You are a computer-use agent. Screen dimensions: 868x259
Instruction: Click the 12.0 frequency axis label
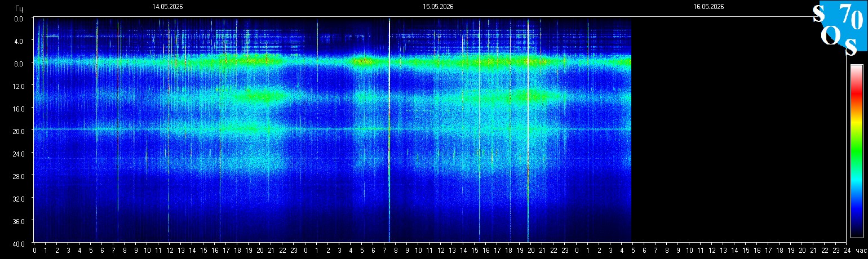(18, 86)
